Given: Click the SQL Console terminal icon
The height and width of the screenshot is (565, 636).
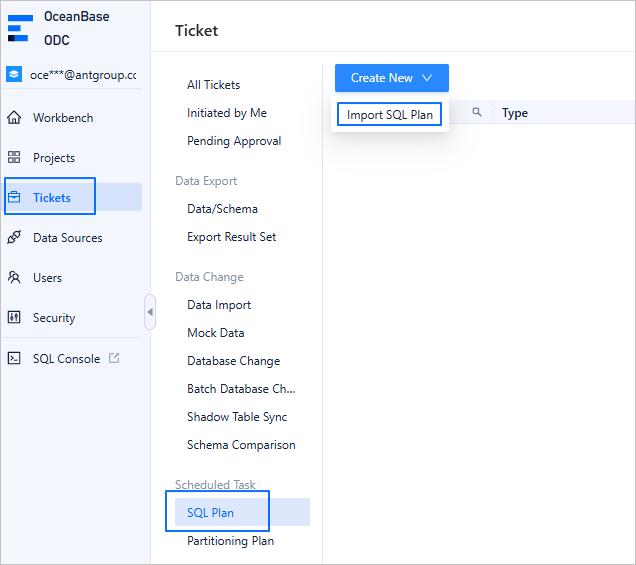Looking at the screenshot, I should 14,358.
